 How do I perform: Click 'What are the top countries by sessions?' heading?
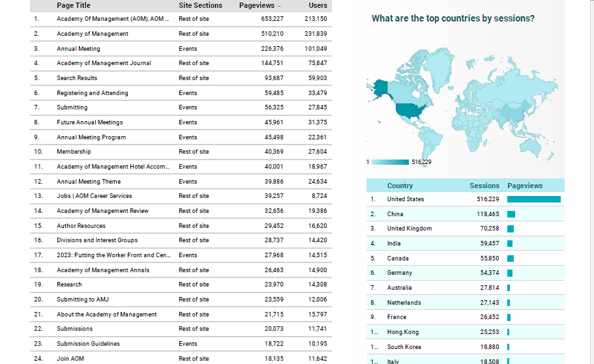[x=453, y=18]
